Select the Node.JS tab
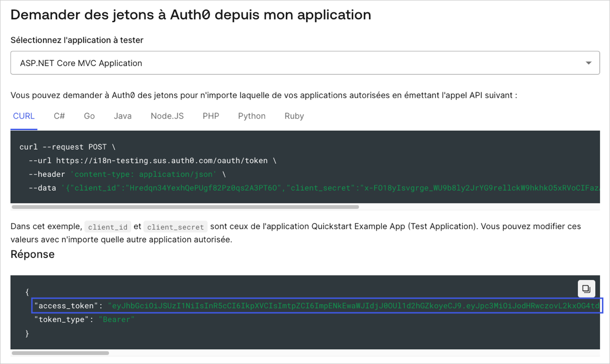The height and width of the screenshot is (364, 610). tap(167, 116)
